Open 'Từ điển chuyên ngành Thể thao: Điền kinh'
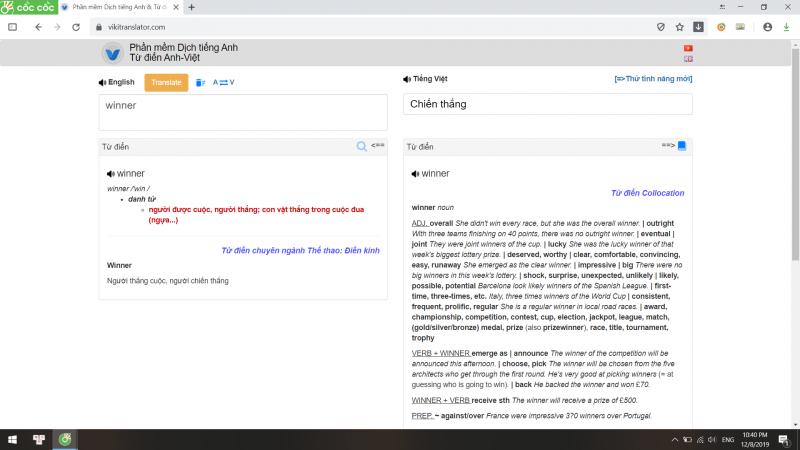800x450 pixels. pyautogui.click(x=301, y=251)
